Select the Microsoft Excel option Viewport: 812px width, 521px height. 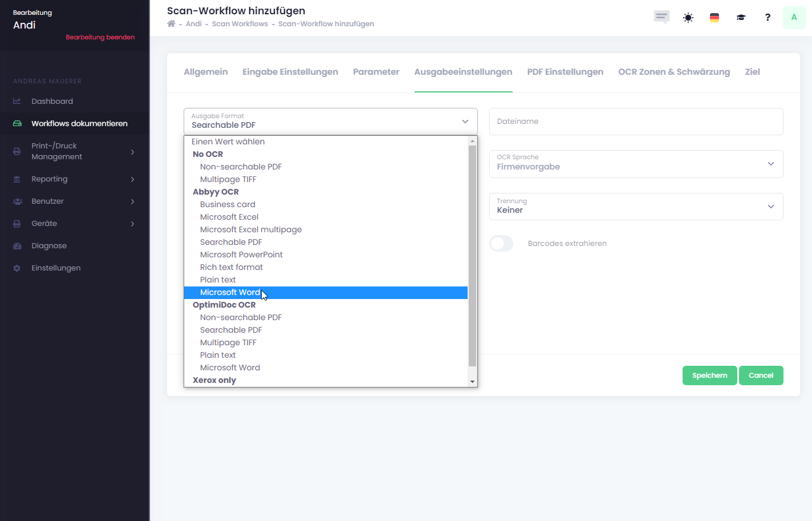point(326,217)
